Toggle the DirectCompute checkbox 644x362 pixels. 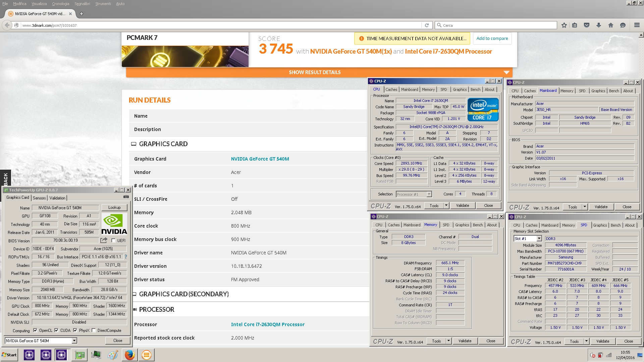(94, 330)
